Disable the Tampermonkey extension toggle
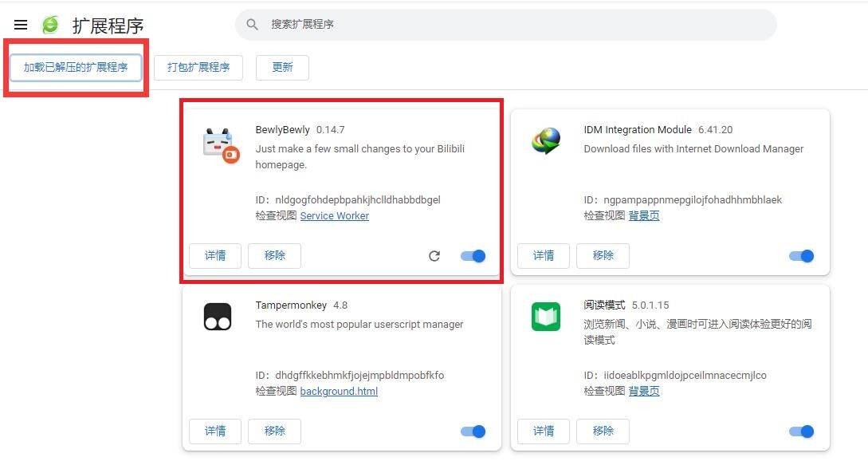 tap(473, 432)
